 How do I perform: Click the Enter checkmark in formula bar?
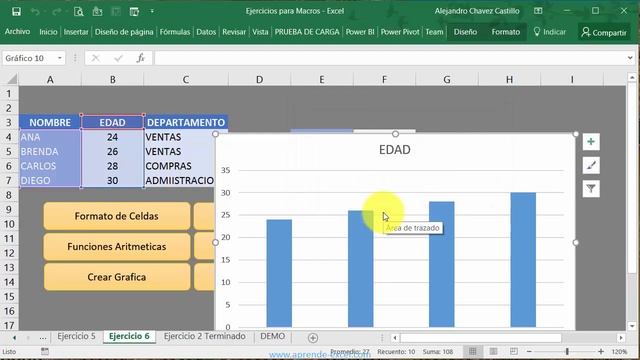(118, 58)
